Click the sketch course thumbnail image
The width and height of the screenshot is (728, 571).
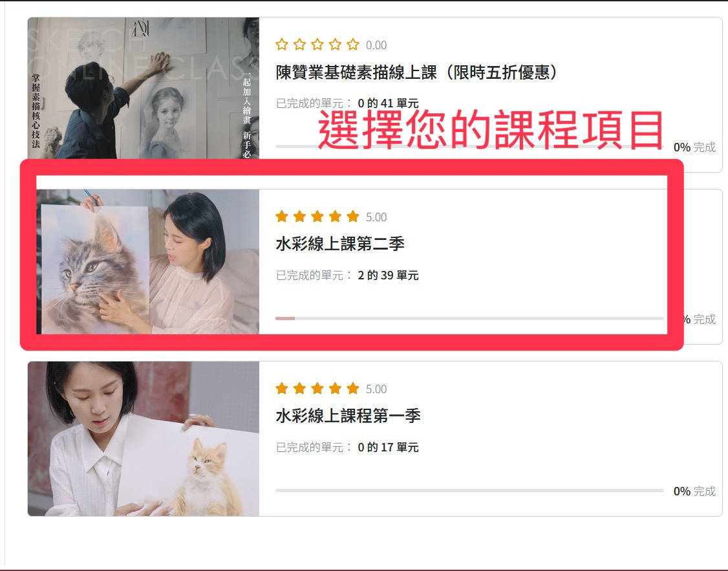[144, 88]
